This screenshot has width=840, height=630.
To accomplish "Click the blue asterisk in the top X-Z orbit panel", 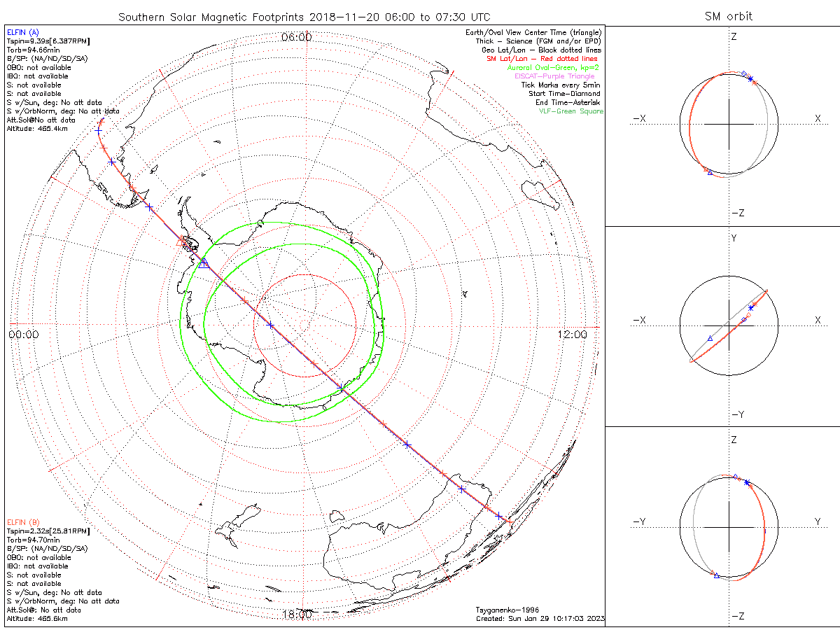I will pyautogui.click(x=750, y=80).
